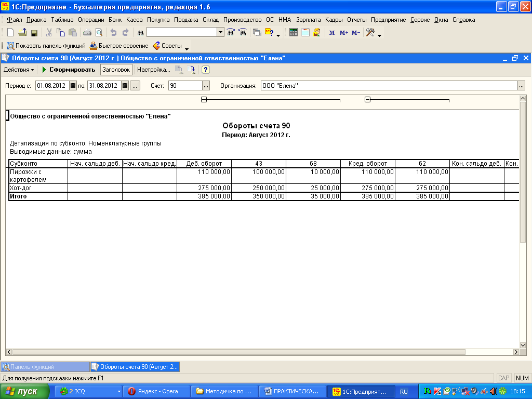Open the Calendar icon
This screenshot has width=532, height=399.
(305, 33)
